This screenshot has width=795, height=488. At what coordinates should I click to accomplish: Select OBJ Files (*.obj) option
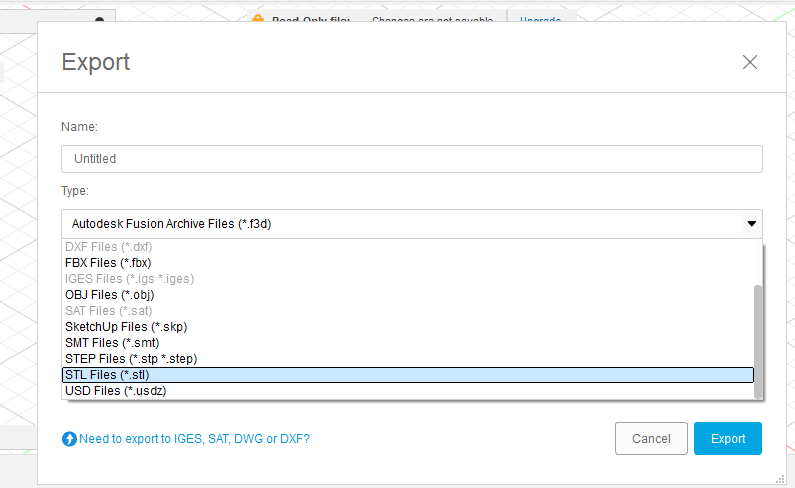coord(109,295)
